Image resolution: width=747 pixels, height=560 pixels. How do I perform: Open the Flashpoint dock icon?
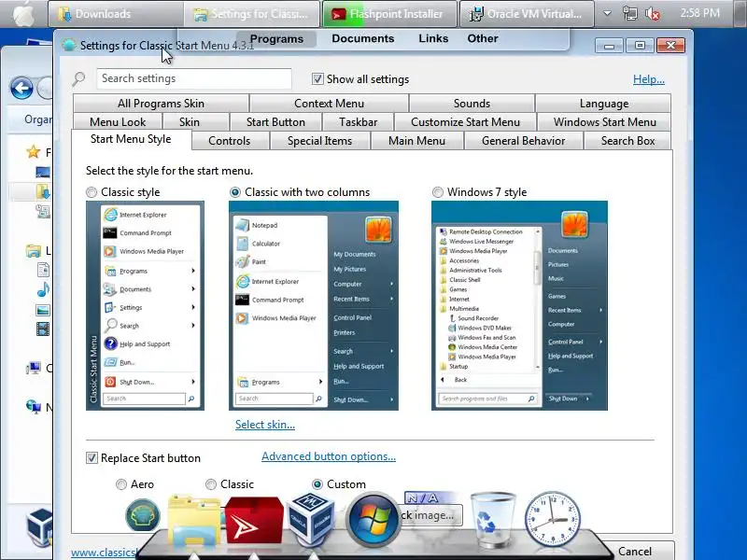[254, 520]
